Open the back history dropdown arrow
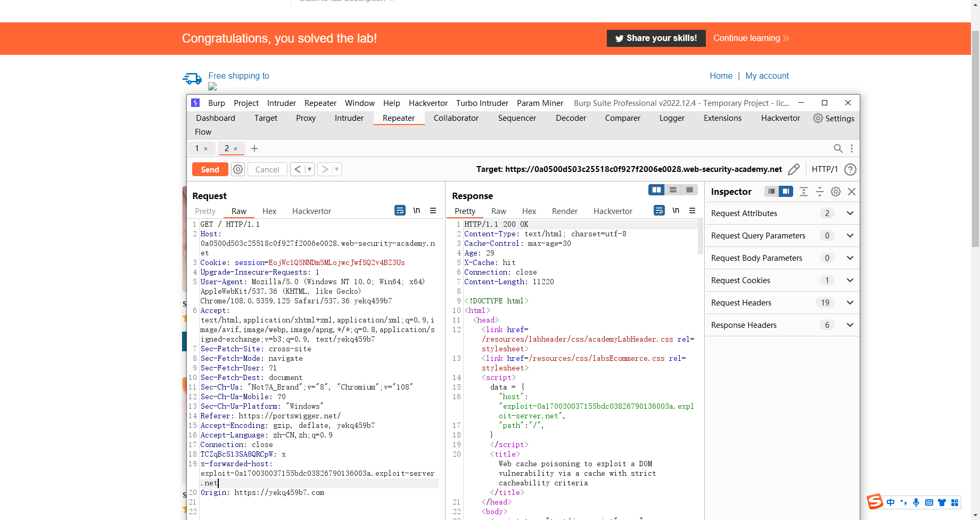 309,169
